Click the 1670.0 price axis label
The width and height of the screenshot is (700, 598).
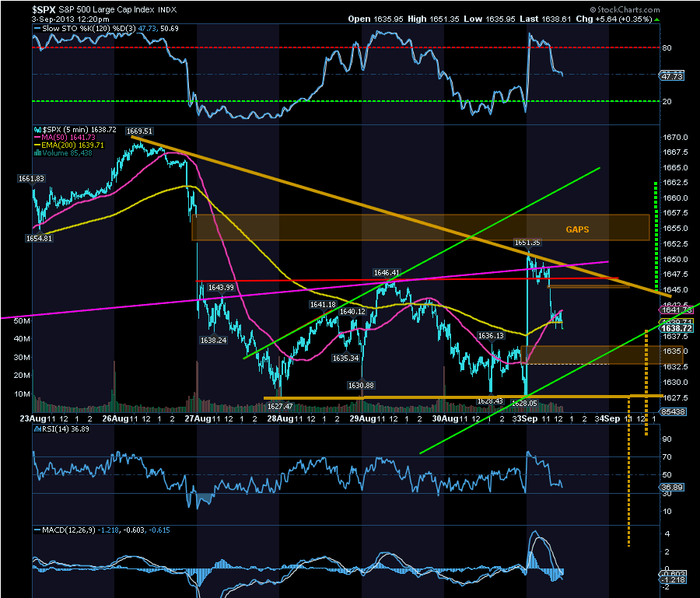pyautogui.click(x=675, y=138)
